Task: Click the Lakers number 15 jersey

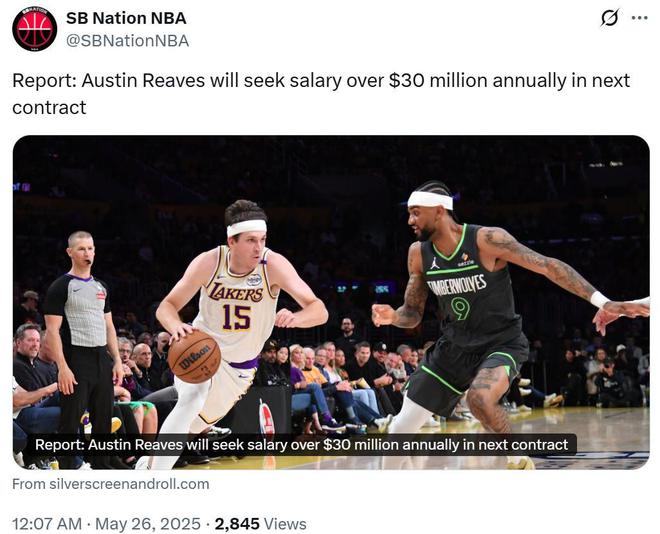Action: tap(236, 305)
